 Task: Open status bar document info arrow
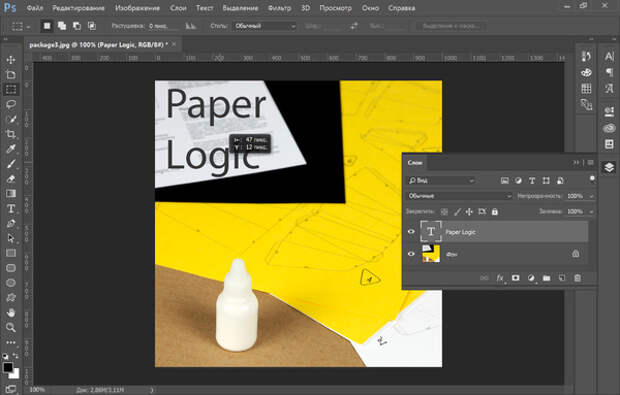click(x=152, y=390)
